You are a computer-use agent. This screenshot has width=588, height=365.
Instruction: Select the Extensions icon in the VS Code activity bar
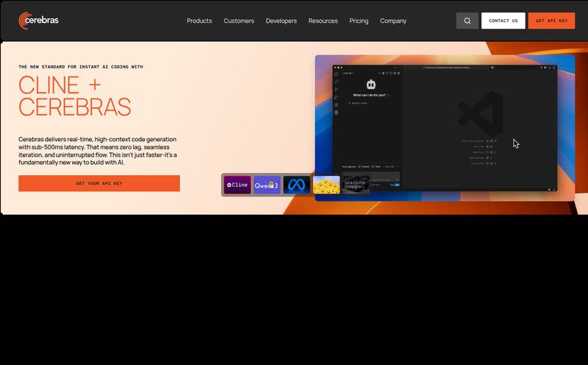(x=337, y=104)
